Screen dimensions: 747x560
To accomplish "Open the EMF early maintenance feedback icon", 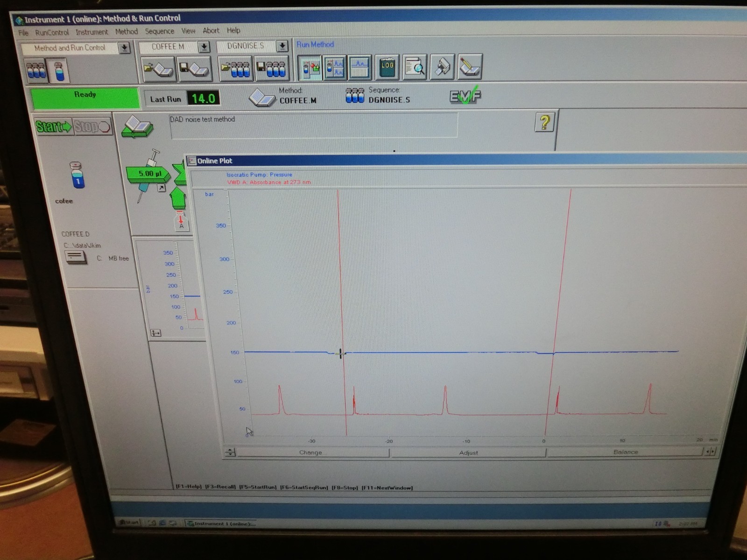I will point(465,95).
